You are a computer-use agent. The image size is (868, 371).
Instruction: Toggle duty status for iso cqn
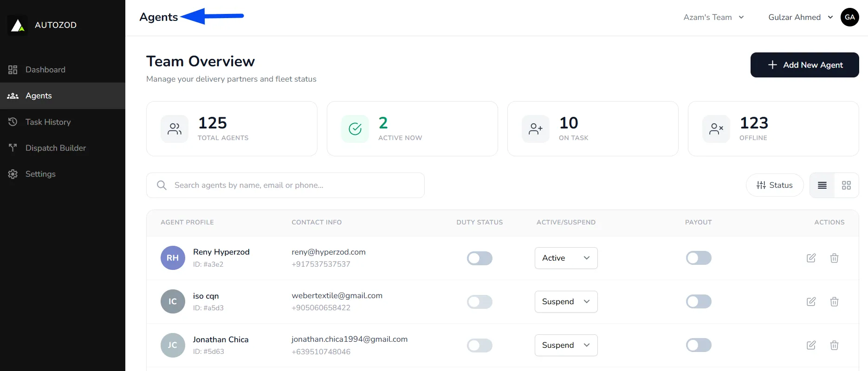click(479, 302)
